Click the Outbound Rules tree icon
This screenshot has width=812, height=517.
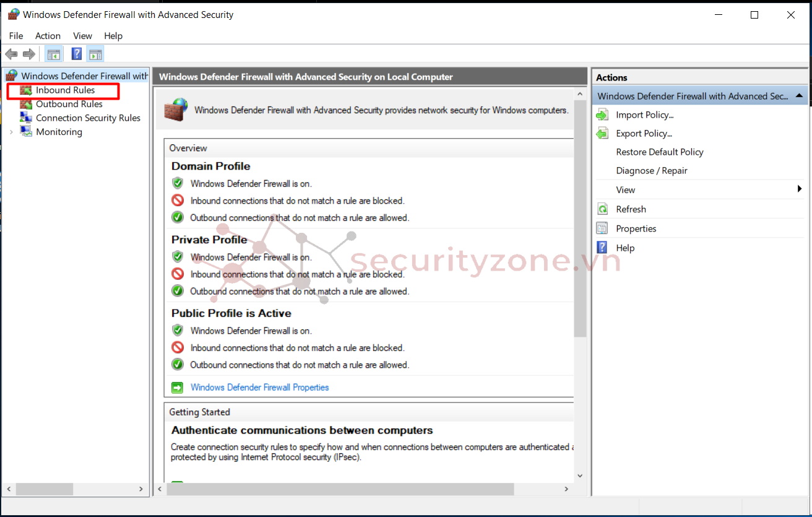(26, 104)
